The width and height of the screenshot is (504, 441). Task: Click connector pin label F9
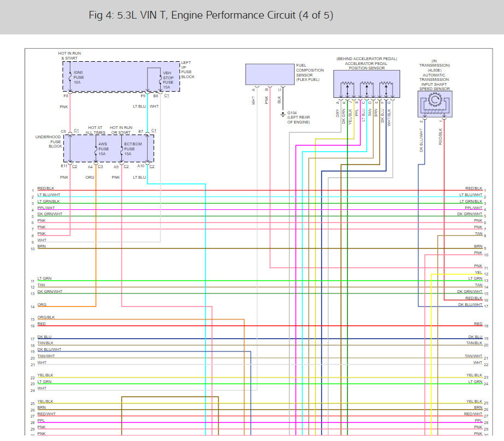143,96
